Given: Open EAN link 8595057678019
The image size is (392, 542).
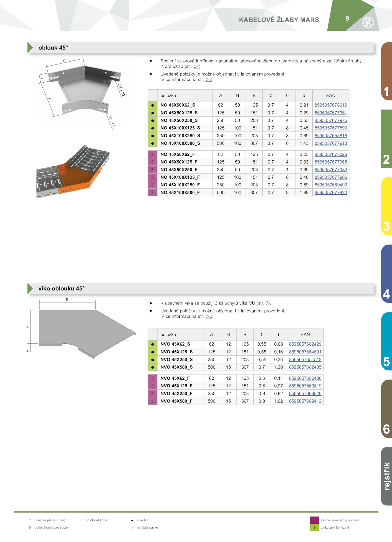Looking at the screenshot, I should 331,105.
